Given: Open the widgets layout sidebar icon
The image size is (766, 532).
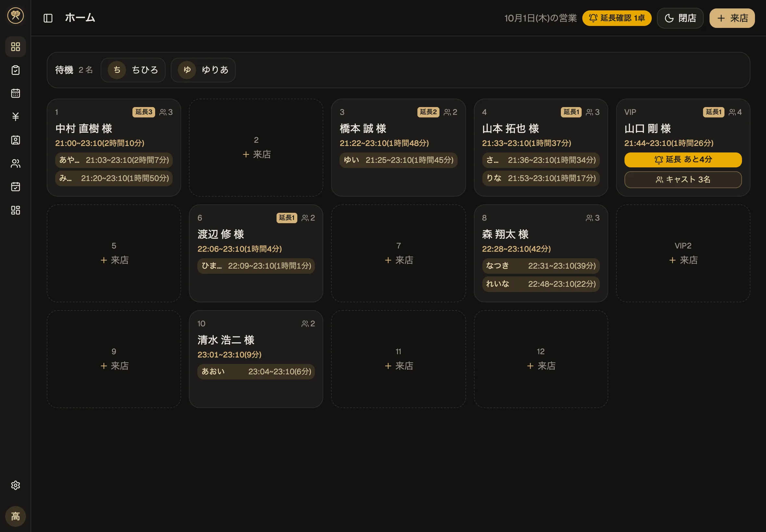Looking at the screenshot, I should (15, 210).
